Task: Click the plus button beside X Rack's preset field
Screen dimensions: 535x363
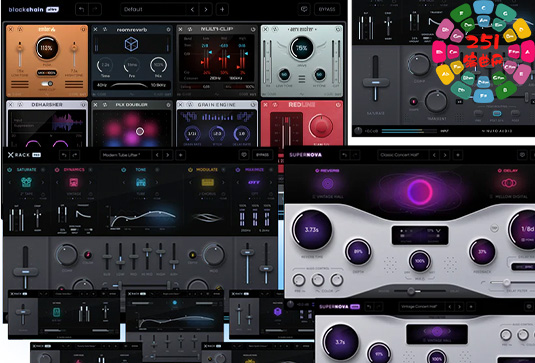Action: coord(181,155)
